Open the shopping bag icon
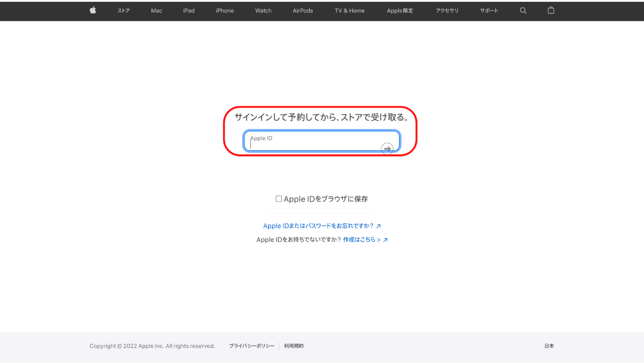This screenshot has height=363, width=644. point(551,10)
